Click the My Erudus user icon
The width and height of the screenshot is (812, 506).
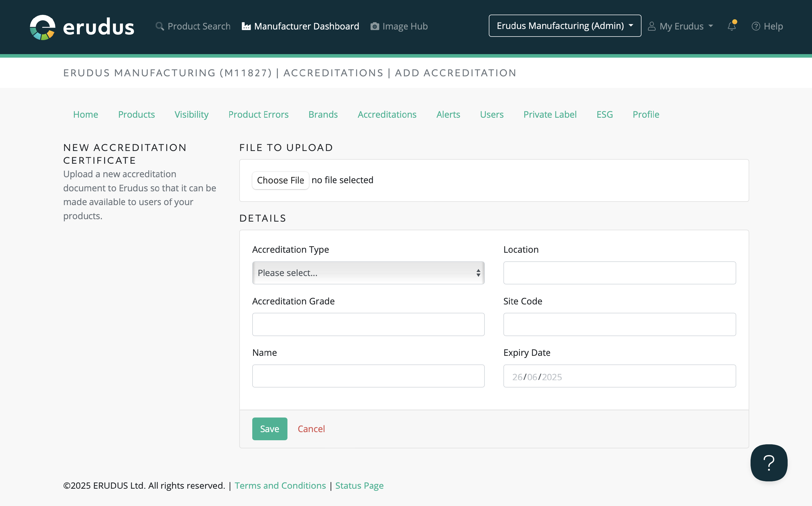pos(651,26)
